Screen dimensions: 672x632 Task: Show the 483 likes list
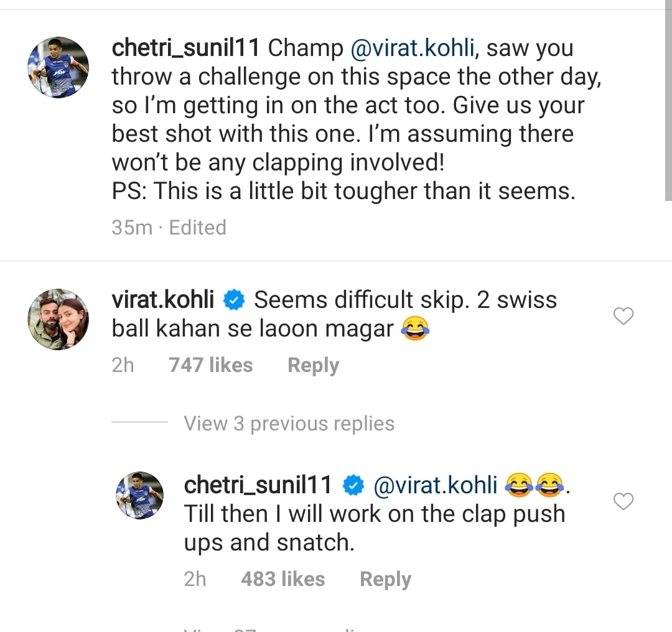[282, 579]
